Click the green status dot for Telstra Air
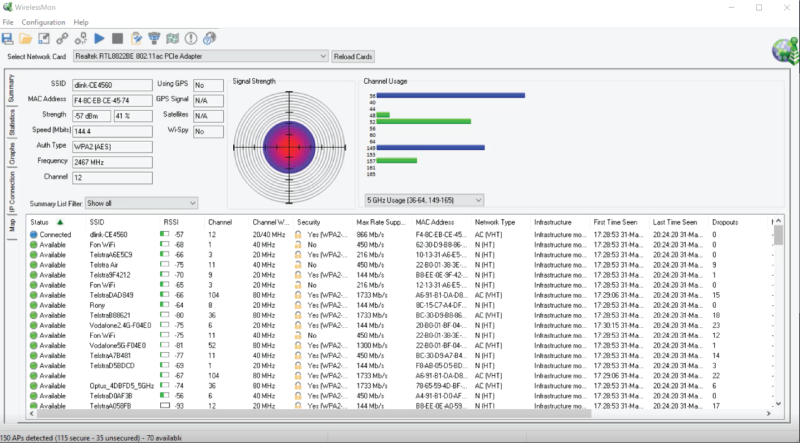Viewport: 800px width, 443px height. (x=34, y=265)
